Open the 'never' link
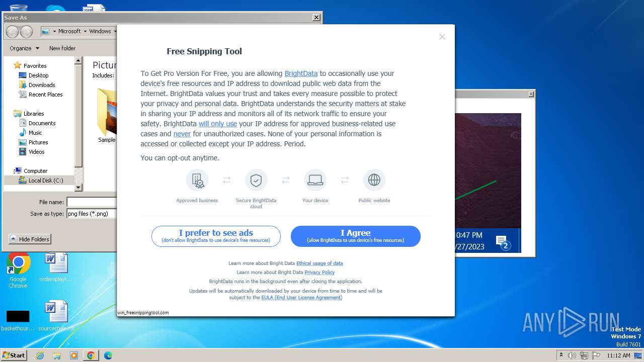644x362 pixels. click(182, 134)
